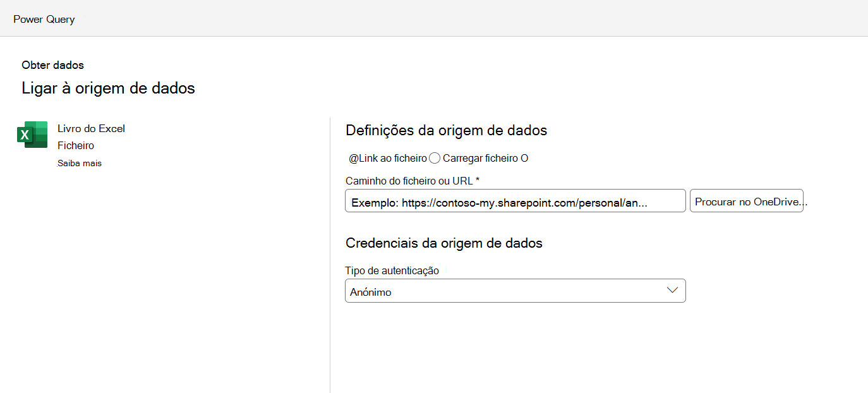Screen dimensions: 868x393
Task: Click Procurar no OneDrive button
Action: pyautogui.click(x=746, y=200)
